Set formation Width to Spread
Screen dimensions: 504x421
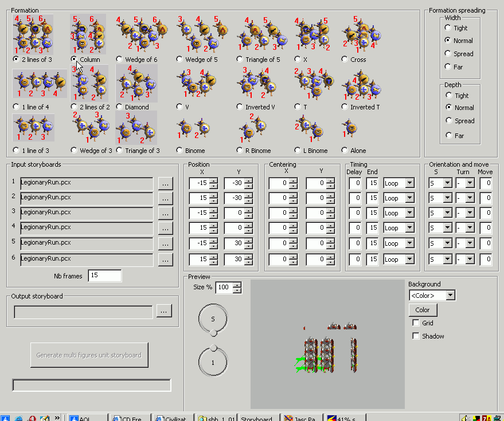tap(448, 53)
